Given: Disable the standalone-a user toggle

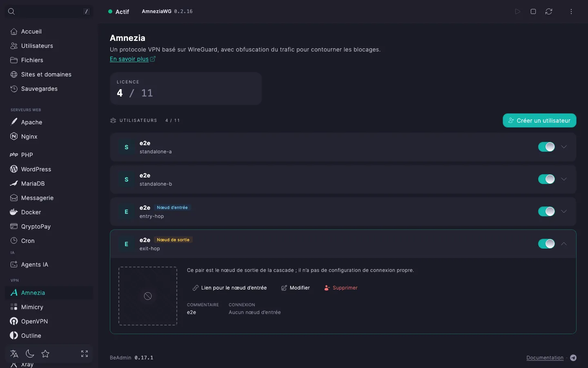Looking at the screenshot, I should 546,147.
